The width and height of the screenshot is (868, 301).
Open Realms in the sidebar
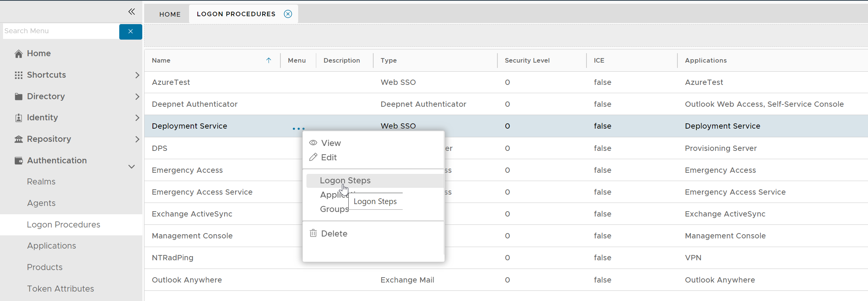point(41,182)
